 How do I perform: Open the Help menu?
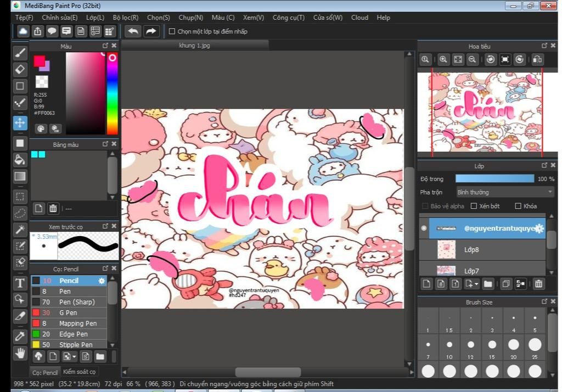pos(383,17)
